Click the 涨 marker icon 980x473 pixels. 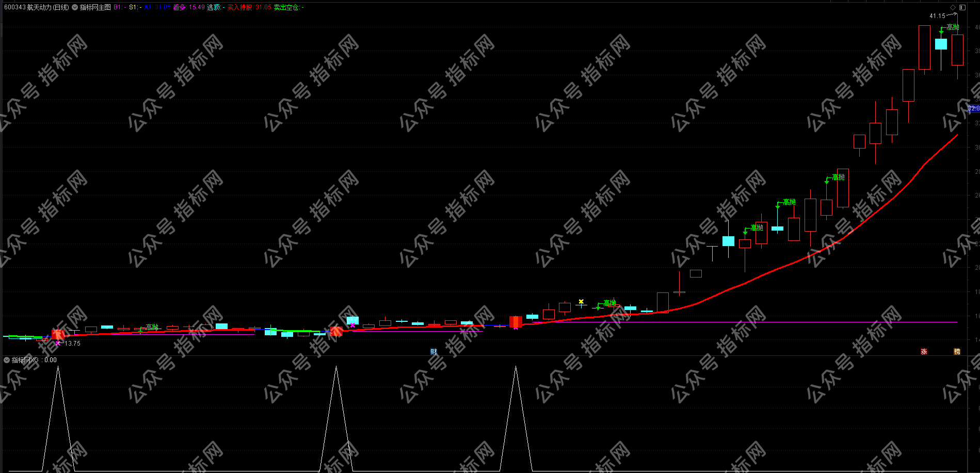click(x=924, y=352)
